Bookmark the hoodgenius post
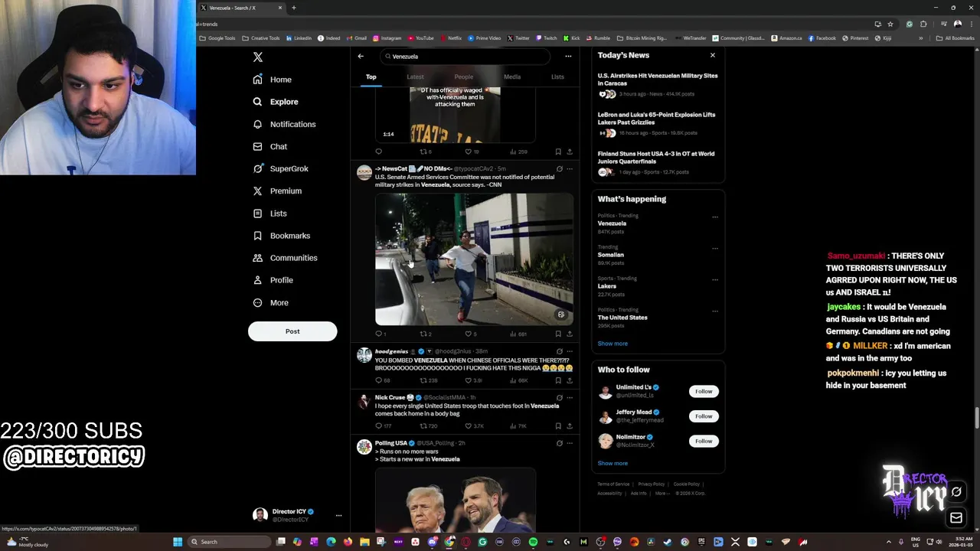The image size is (980, 551). pos(558,380)
